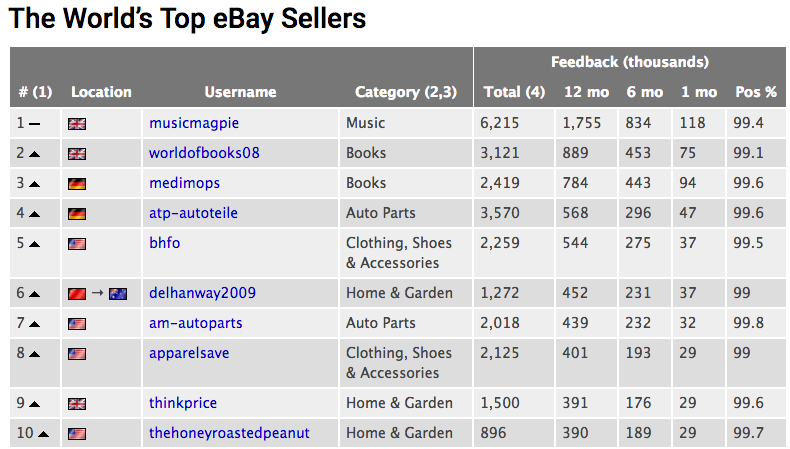This screenshot has width=790, height=449.
Task: Open the am-autoparts seller link
Action: click(x=195, y=323)
